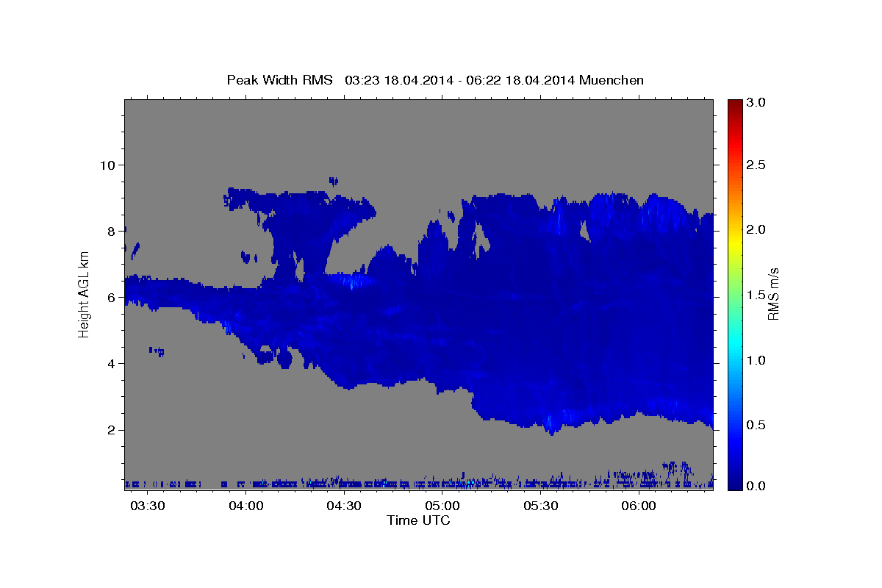Click the 06:00 time tick label
882x588 pixels.
click(x=639, y=506)
